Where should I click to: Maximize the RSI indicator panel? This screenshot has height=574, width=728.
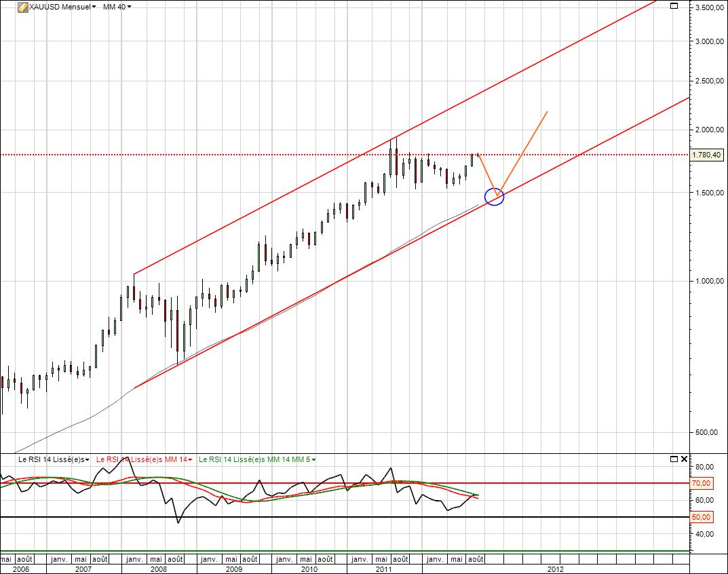(x=674, y=459)
